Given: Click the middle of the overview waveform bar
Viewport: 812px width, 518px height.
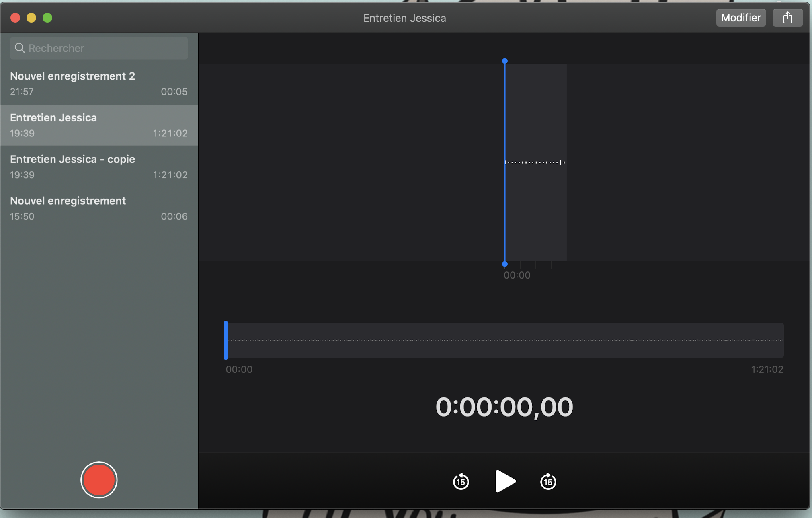Looking at the screenshot, I should click(504, 340).
